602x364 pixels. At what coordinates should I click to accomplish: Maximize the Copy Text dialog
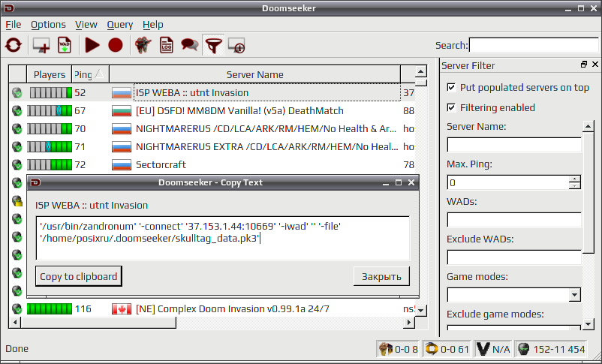click(399, 182)
